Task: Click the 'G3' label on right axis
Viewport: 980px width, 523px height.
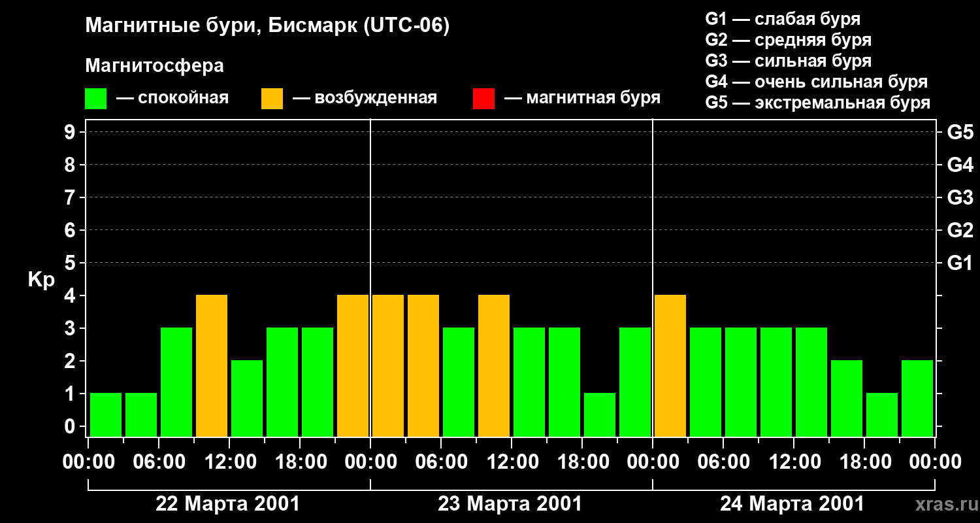Action: pos(960,198)
